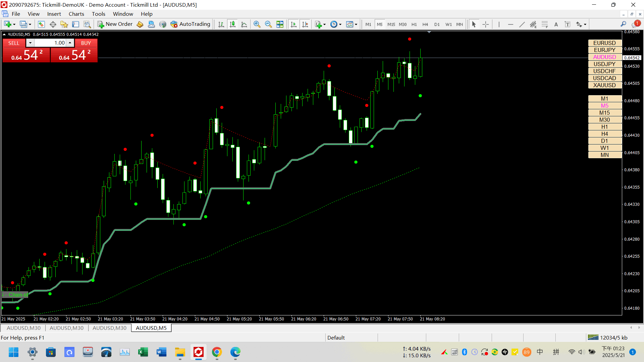The height and width of the screenshot is (362, 644).
Task: Open the Strategy Tester icon
Action: [x=87, y=24]
